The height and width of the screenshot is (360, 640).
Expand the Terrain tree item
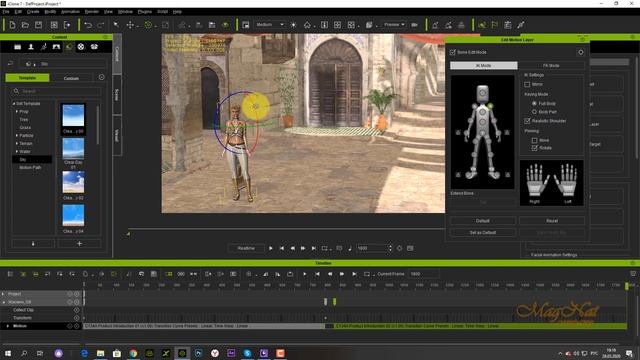(x=17, y=143)
